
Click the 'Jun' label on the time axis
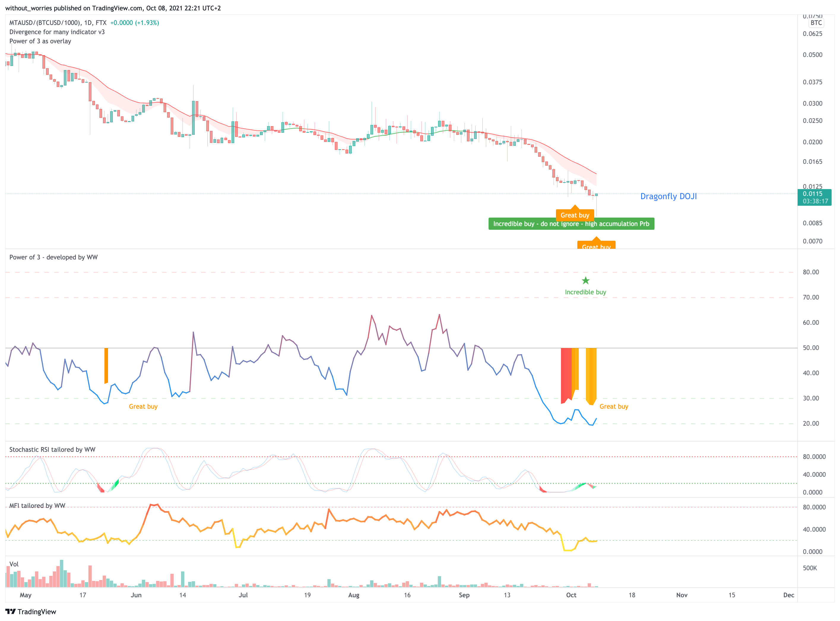[136, 595]
